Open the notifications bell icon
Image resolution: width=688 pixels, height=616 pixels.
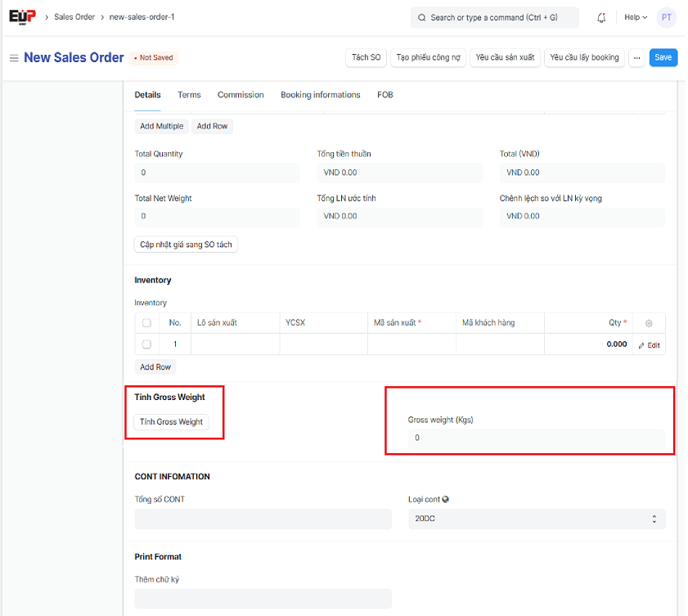(x=602, y=17)
